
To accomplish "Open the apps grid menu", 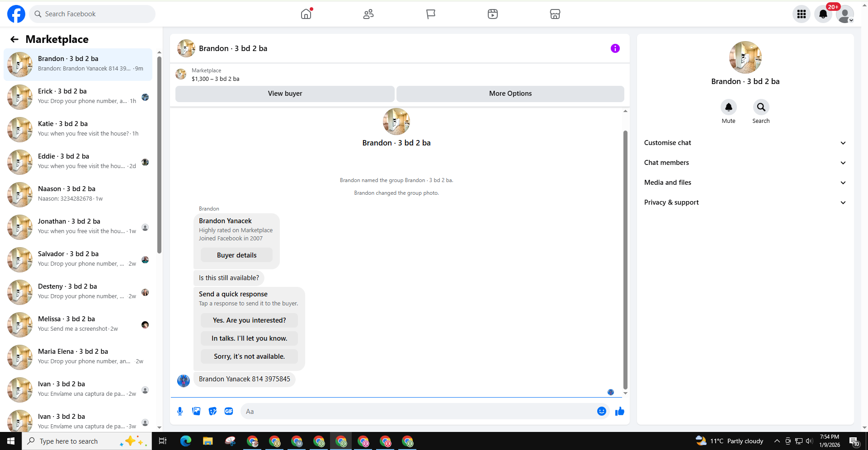I will [802, 14].
